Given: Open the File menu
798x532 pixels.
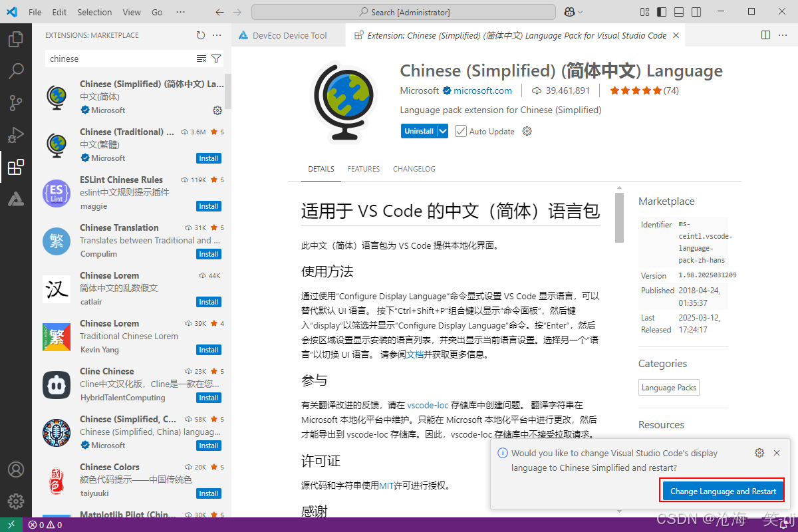Looking at the screenshot, I should (35, 12).
